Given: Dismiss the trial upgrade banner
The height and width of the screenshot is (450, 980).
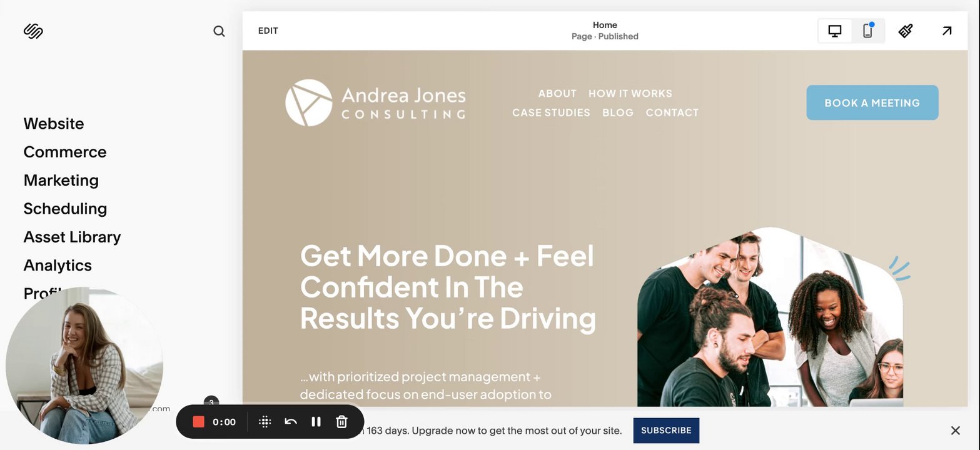Looking at the screenshot, I should tap(955, 431).
